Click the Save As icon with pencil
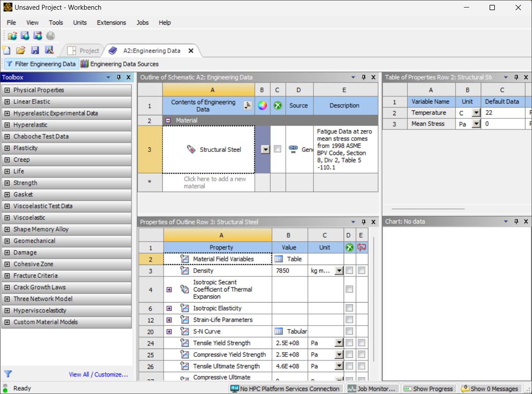Viewport: 532px width, 394px height. click(x=49, y=50)
